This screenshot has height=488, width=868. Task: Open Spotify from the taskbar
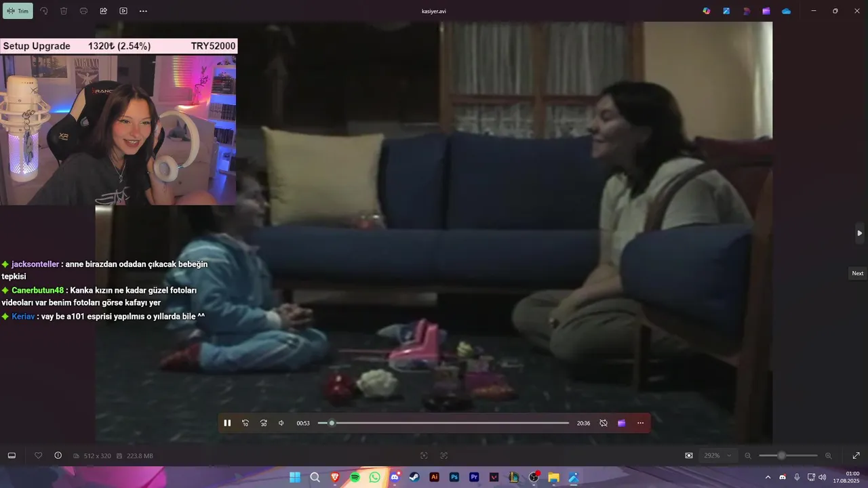click(x=355, y=477)
